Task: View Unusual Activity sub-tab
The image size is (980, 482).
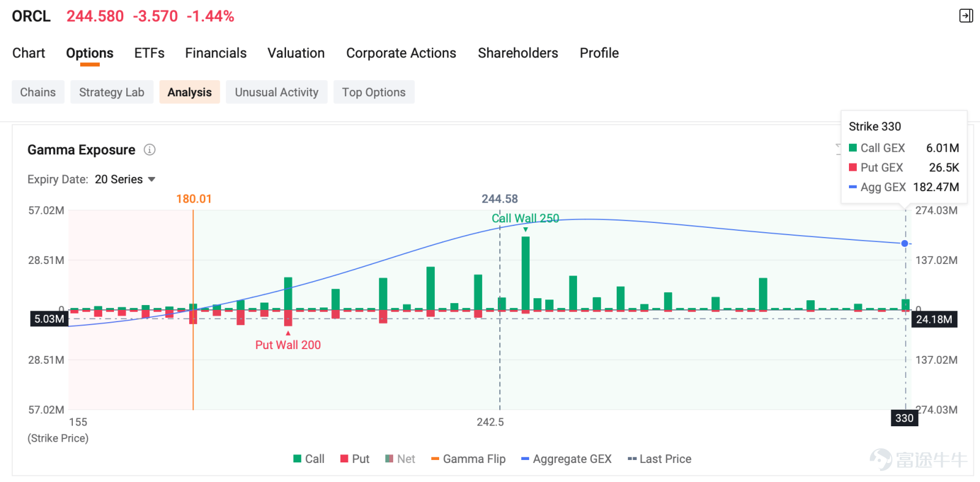Action: point(277,92)
